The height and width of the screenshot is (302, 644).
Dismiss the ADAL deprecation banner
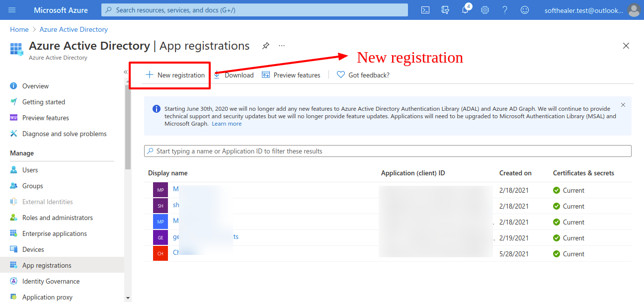[x=623, y=105]
